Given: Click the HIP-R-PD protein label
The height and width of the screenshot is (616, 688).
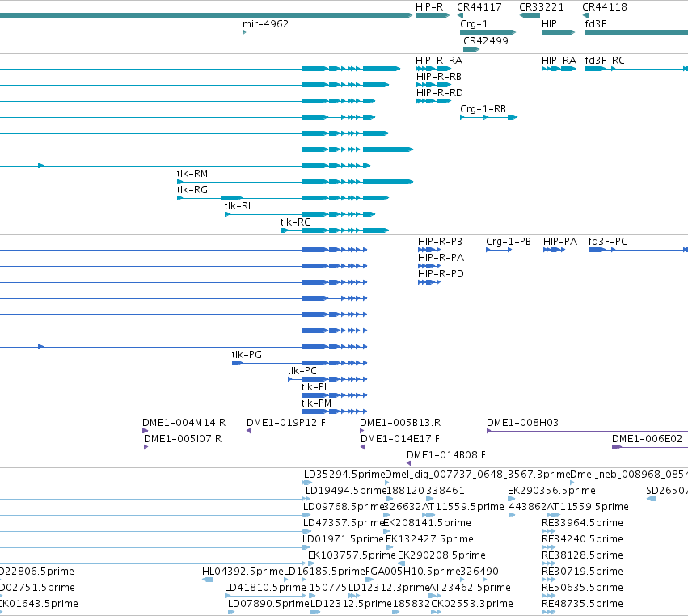Looking at the screenshot, I should click(441, 274).
